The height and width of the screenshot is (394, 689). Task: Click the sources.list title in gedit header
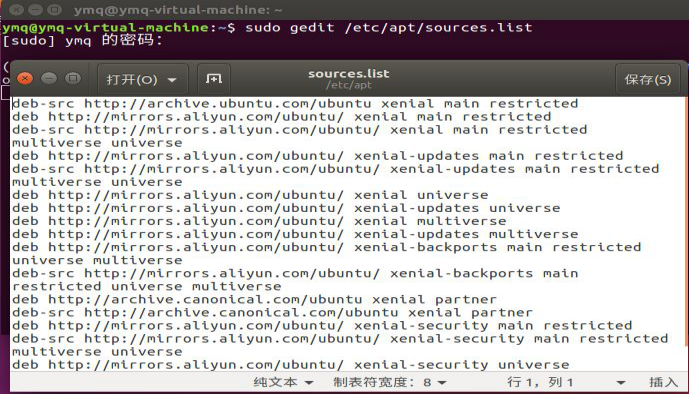coord(349,74)
